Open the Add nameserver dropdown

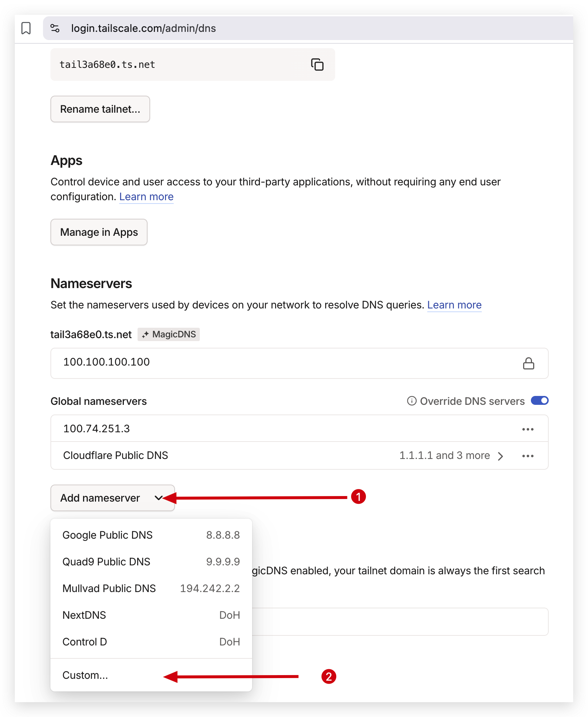coord(113,498)
